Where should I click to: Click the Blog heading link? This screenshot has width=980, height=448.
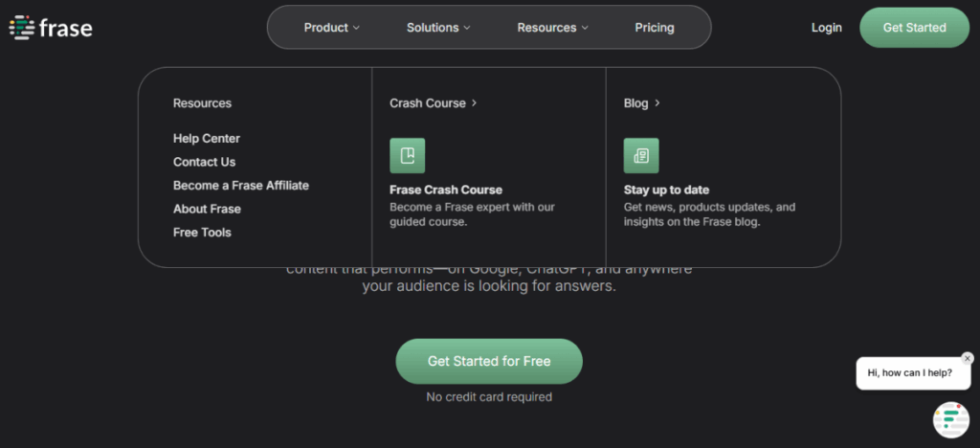click(x=641, y=103)
